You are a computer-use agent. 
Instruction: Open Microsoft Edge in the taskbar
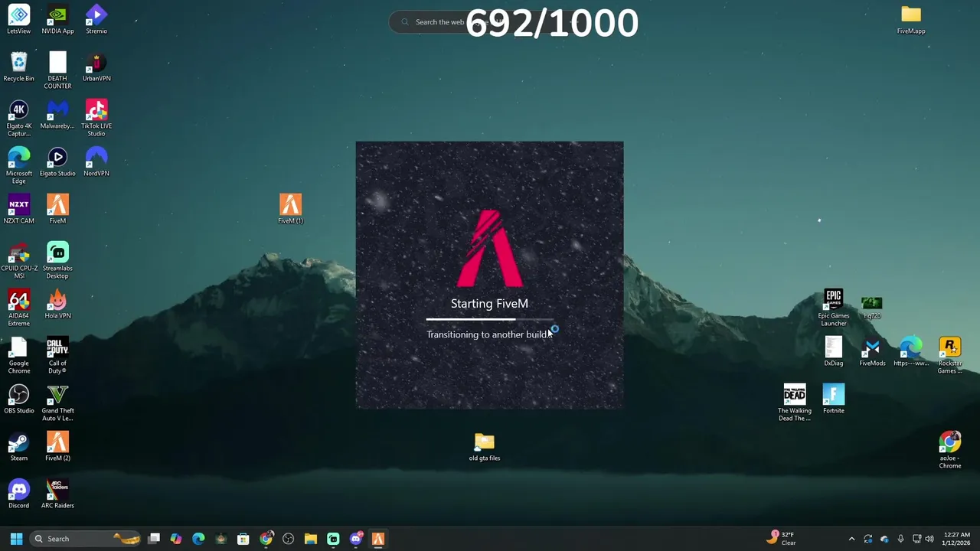(198, 539)
